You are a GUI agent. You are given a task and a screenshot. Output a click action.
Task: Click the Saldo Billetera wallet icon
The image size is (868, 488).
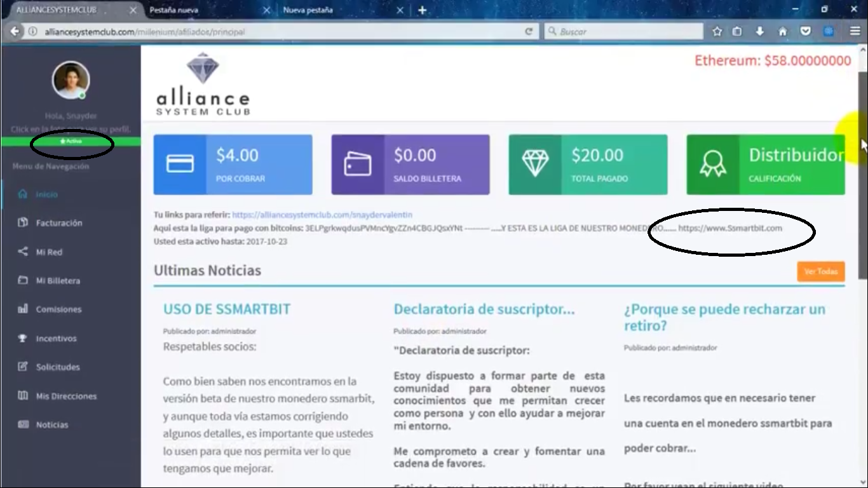(357, 164)
